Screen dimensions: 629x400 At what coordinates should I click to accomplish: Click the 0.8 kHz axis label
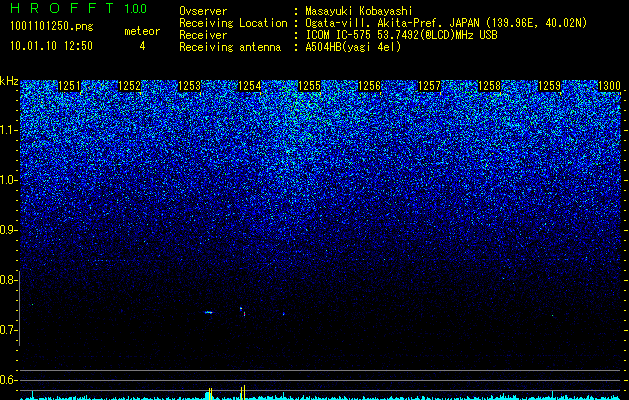click(8, 280)
